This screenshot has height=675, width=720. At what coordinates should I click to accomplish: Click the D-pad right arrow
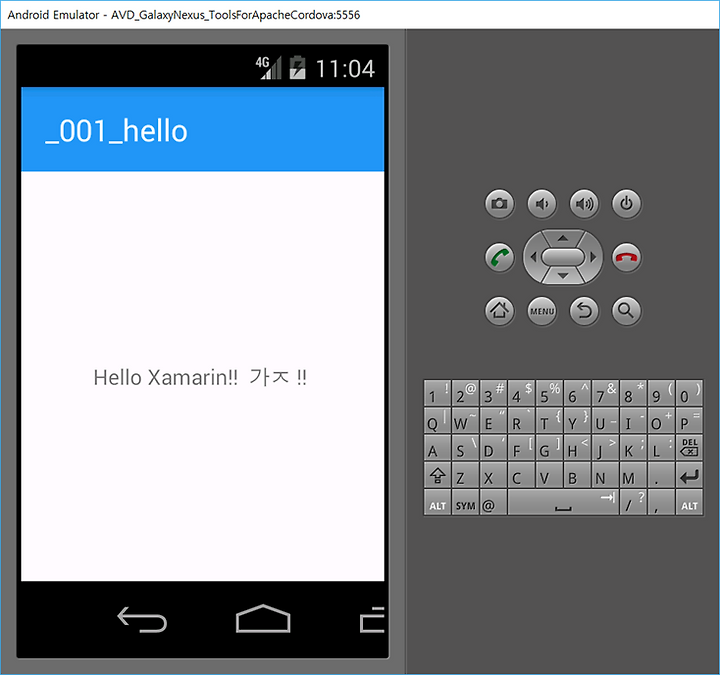click(593, 257)
